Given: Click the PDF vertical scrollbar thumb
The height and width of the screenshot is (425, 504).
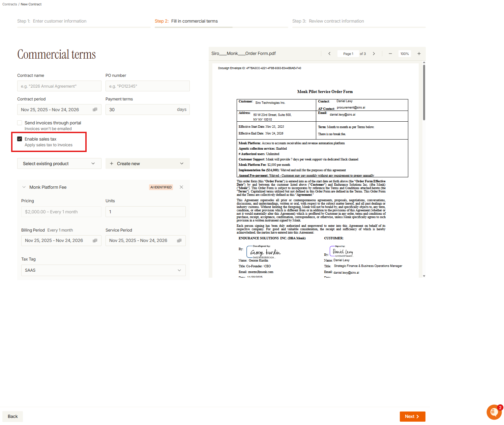Looking at the screenshot, I should (424, 92).
